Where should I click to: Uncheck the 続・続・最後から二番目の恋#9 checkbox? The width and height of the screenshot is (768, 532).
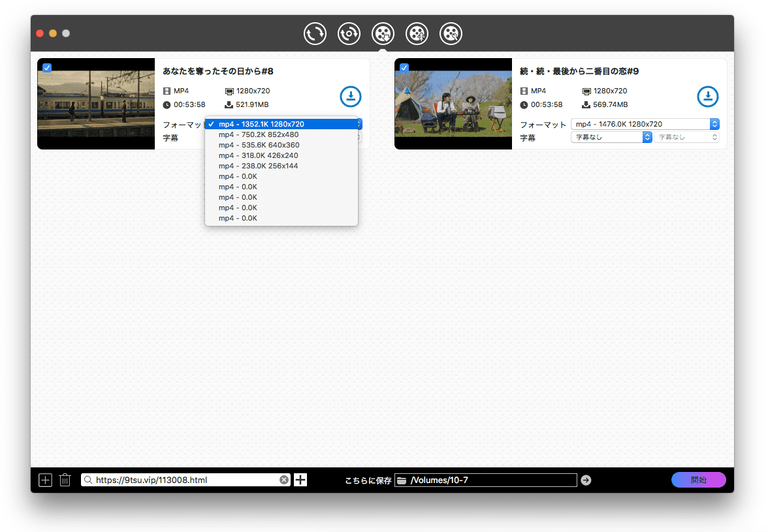pyautogui.click(x=404, y=67)
